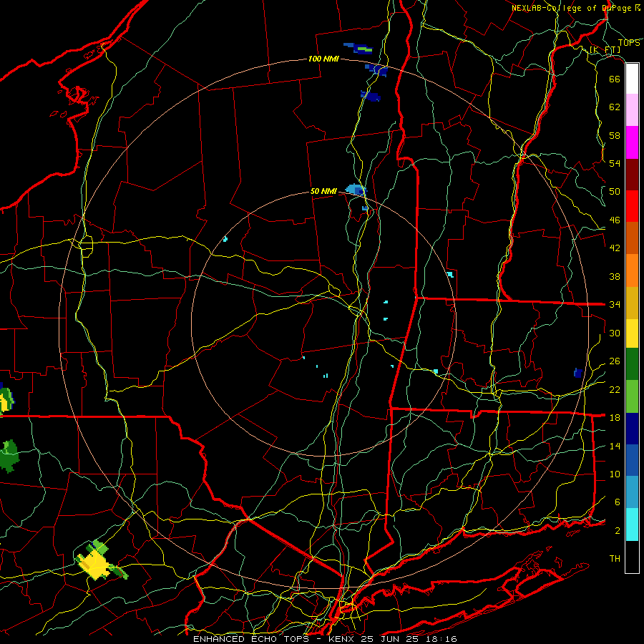Click the legend value 38
The height and width of the screenshot is (644, 644).
click(615, 276)
